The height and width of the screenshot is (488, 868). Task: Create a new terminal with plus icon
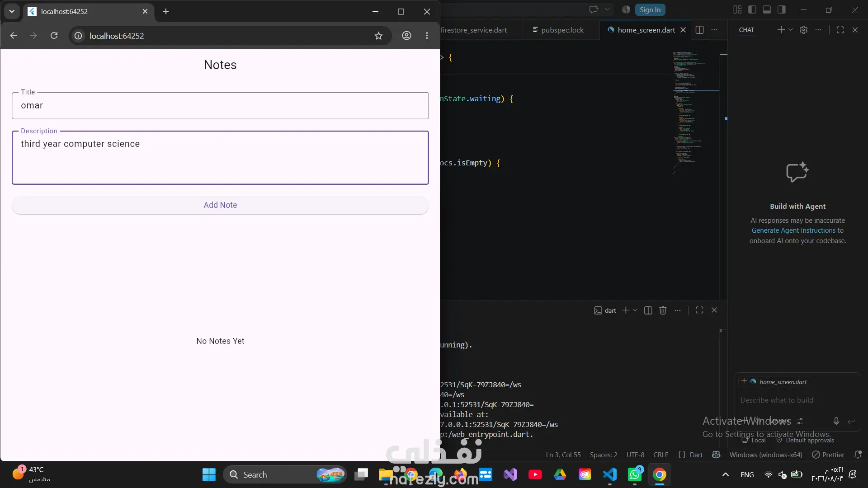click(x=626, y=310)
